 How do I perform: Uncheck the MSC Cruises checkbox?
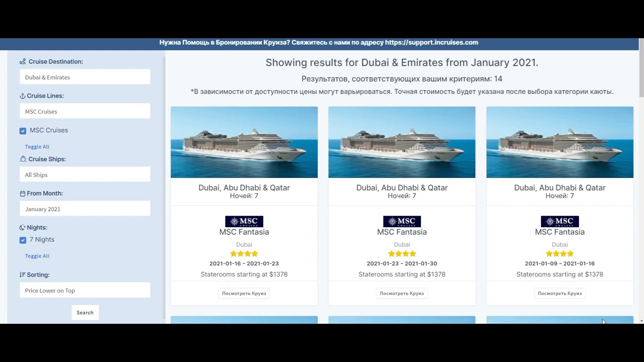[23, 131]
